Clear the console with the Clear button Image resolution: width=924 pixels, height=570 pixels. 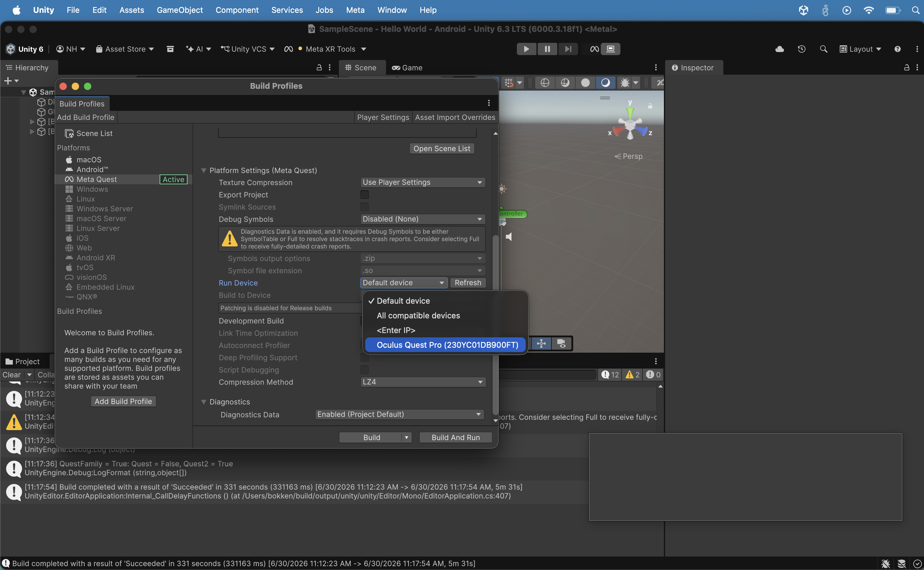[x=12, y=375]
